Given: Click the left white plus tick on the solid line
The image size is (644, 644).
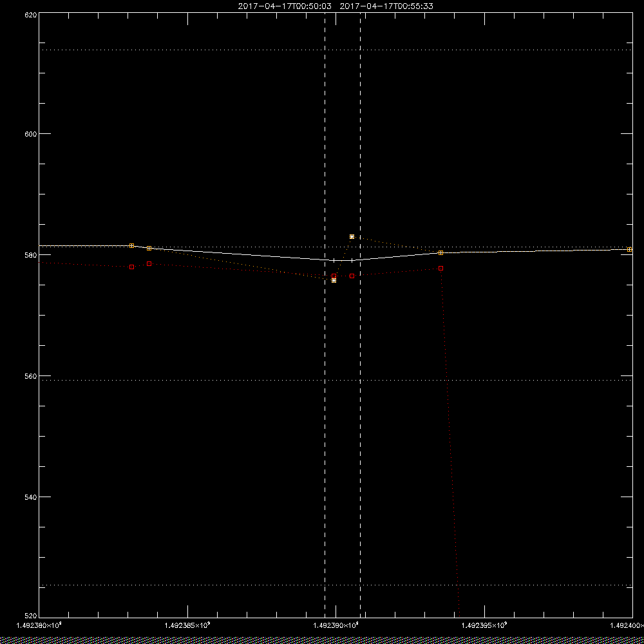Looking at the screenshot, I should point(334,260).
